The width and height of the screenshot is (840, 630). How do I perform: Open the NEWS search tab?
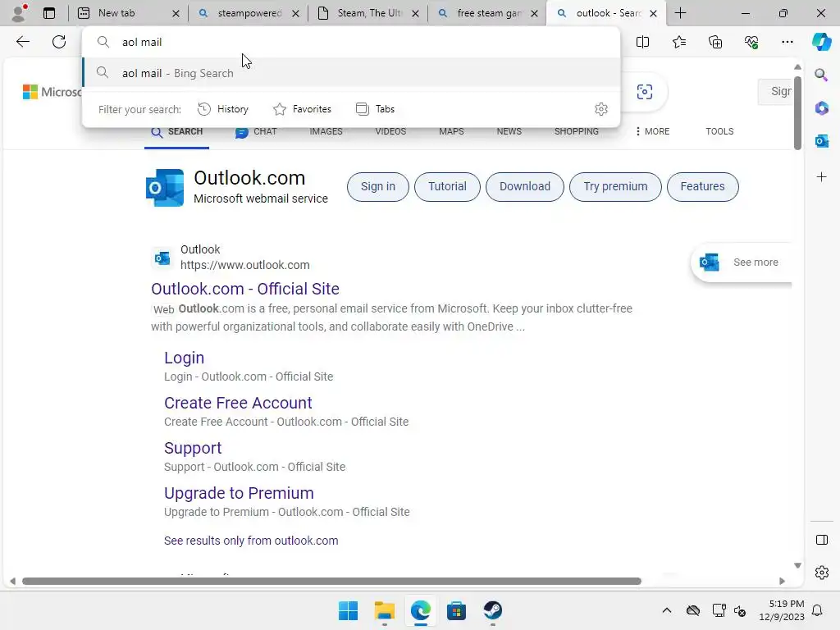click(509, 131)
